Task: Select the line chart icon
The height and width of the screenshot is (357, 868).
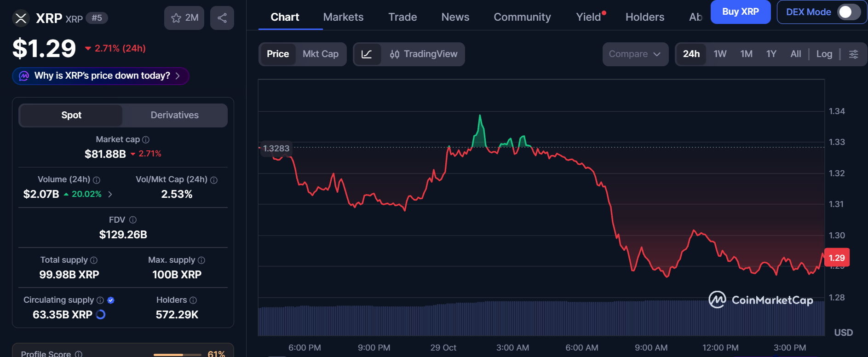Action: [367, 54]
